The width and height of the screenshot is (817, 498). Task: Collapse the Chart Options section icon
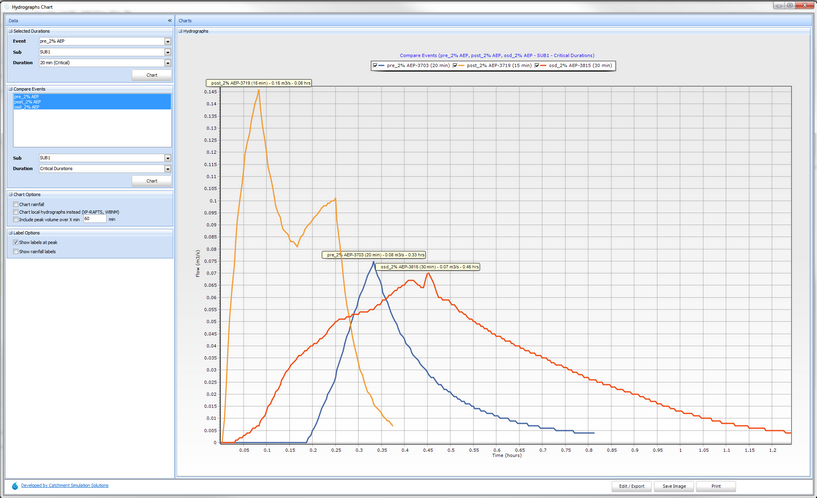click(x=11, y=194)
